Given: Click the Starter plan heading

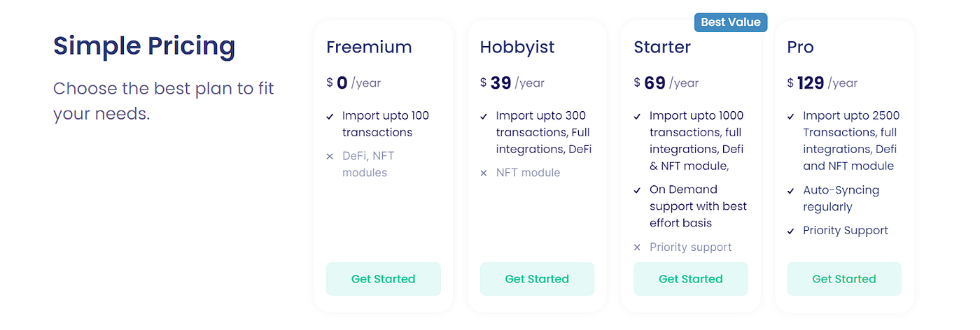Looking at the screenshot, I should [x=661, y=47].
